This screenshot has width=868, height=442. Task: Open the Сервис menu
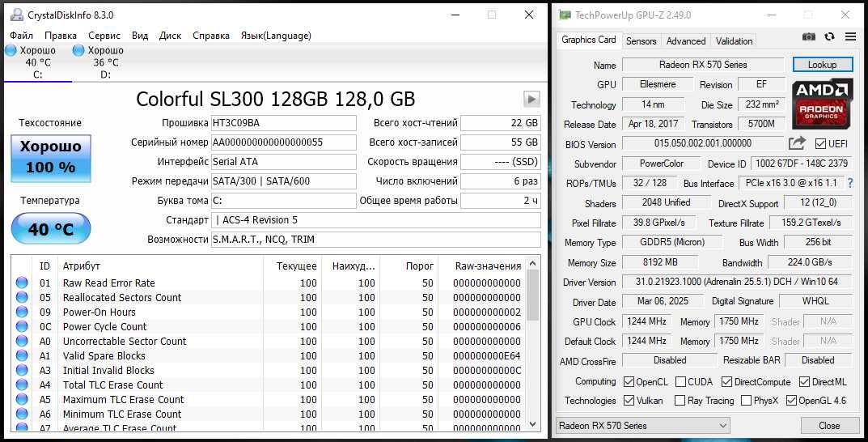coord(104,36)
